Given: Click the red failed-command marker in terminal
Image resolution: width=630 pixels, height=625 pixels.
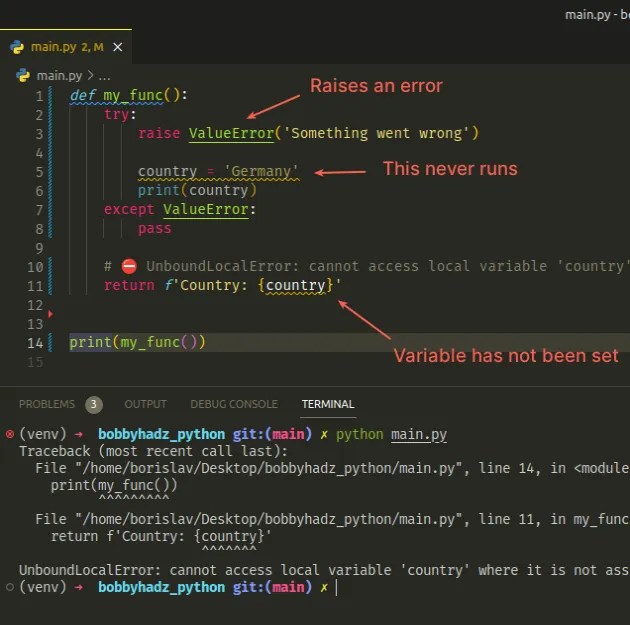Looking at the screenshot, I should (10, 434).
